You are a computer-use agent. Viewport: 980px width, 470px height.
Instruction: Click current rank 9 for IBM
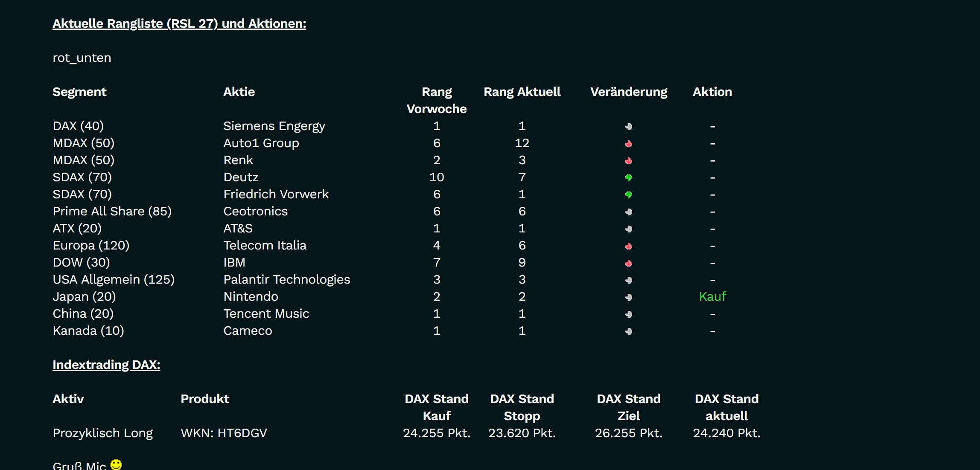click(x=522, y=262)
